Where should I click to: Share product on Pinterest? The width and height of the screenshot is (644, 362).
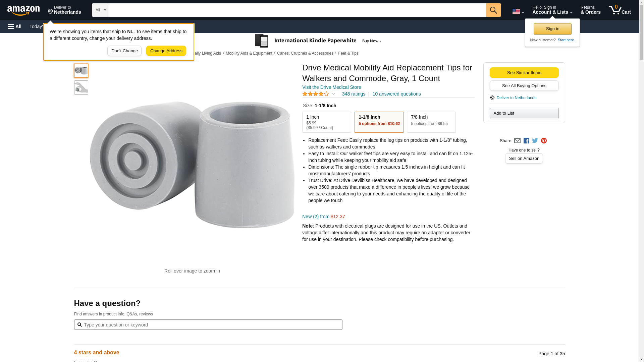pos(544,141)
